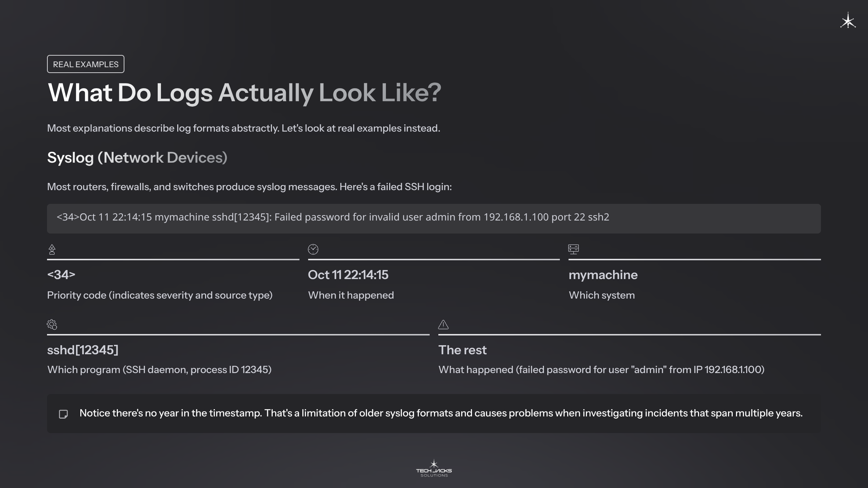This screenshot has width=868, height=488.
Task: Click the <34> priority code heading
Action: click(61, 275)
